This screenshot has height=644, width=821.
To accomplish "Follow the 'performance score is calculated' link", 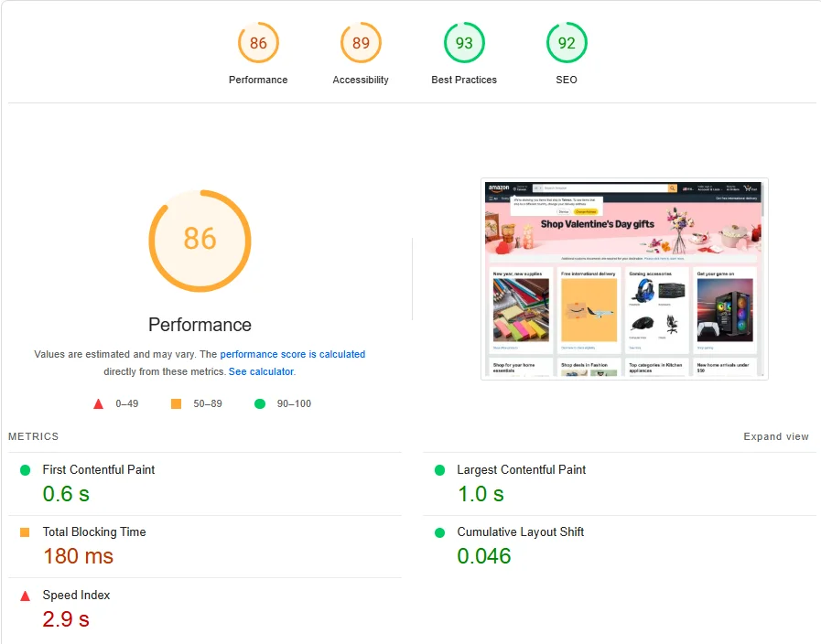I will pyautogui.click(x=293, y=354).
